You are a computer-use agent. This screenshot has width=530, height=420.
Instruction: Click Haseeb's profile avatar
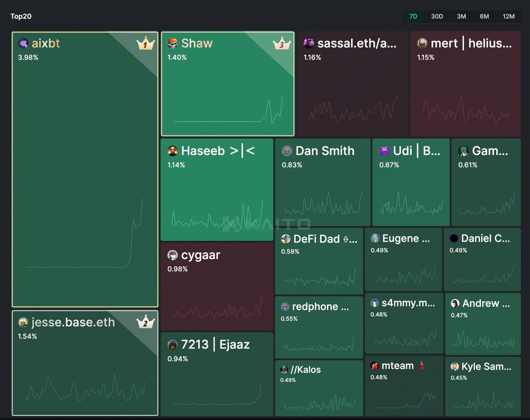click(172, 151)
